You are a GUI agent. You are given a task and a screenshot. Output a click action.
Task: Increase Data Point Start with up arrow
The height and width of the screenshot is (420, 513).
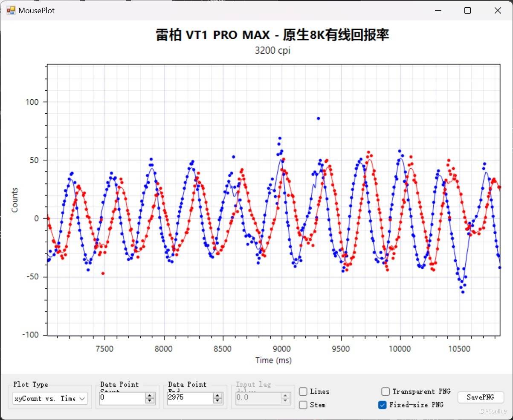[150, 395]
